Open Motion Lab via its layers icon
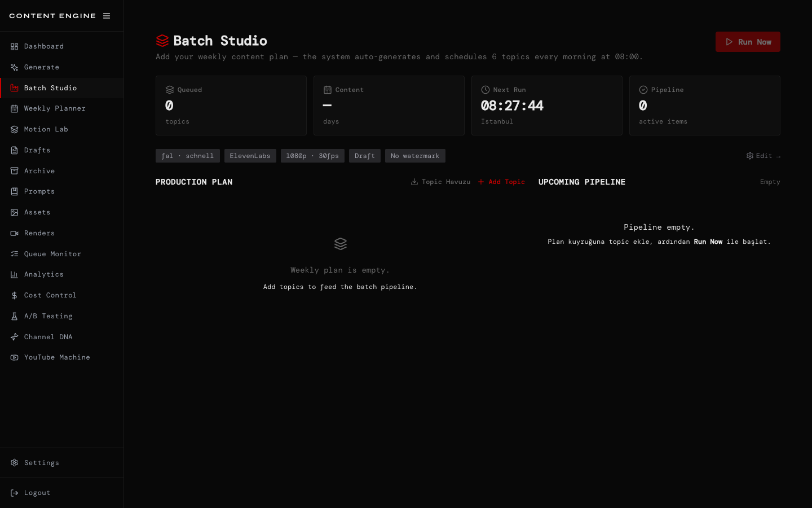 tap(15, 129)
